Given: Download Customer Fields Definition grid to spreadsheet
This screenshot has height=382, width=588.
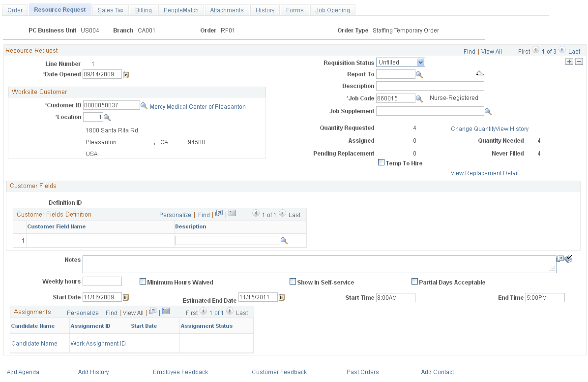Looking at the screenshot, I should click(232, 213).
